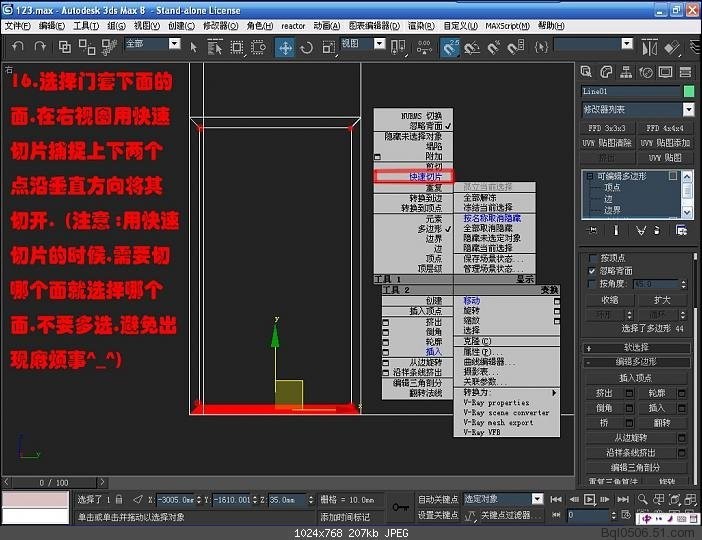Click the Make Unique icon below the stack
Screen dimensions: 702x540
(x=641, y=230)
